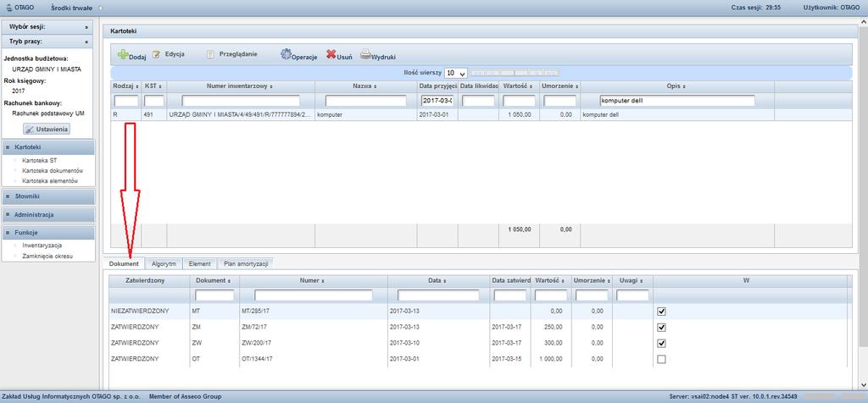Image resolution: width=868 pixels, height=403 pixels.
Task: Click lower table Numer filter field
Action: 314,295
